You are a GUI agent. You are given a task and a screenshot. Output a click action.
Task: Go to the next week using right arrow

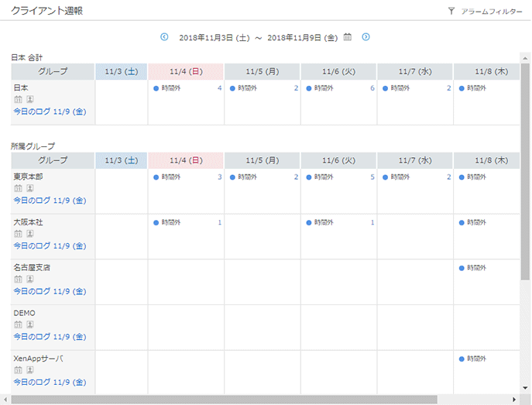click(x=366, y=36)
